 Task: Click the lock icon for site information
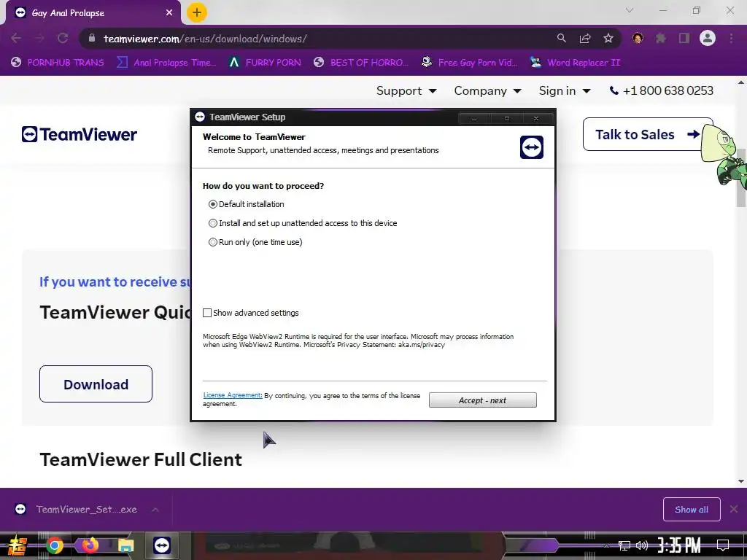coord(92,38)
